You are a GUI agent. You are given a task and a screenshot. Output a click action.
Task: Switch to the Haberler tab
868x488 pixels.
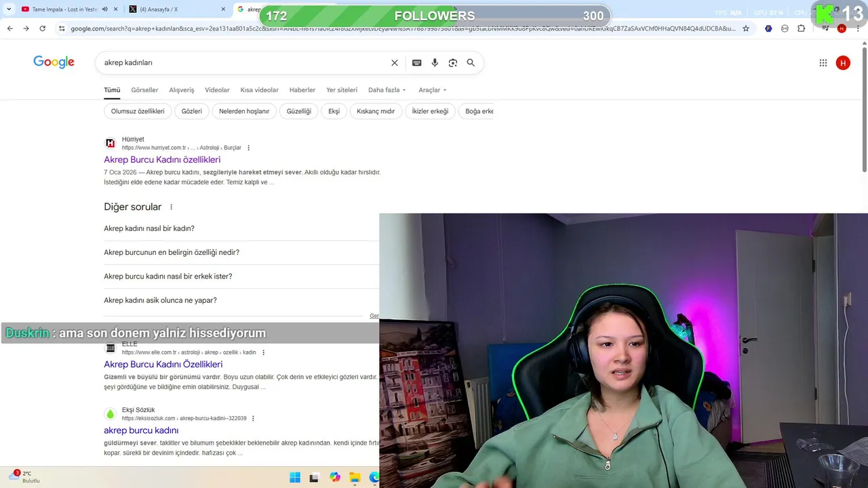pos(302,90)
